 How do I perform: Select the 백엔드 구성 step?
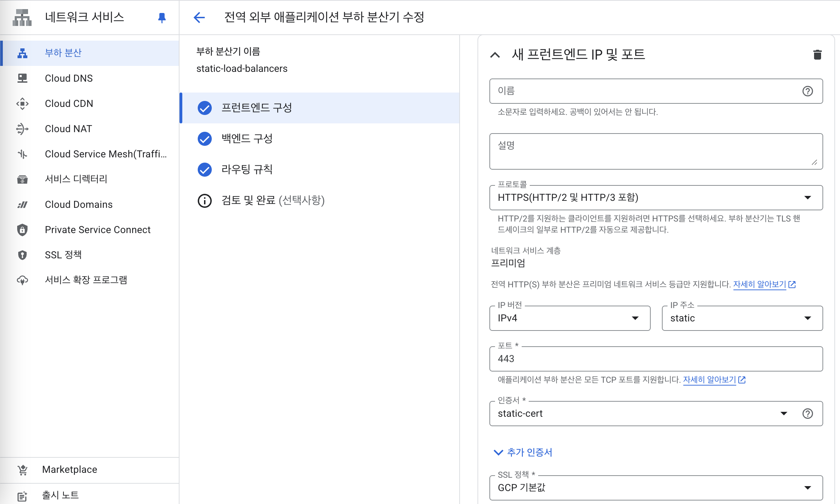click(247, 138)
